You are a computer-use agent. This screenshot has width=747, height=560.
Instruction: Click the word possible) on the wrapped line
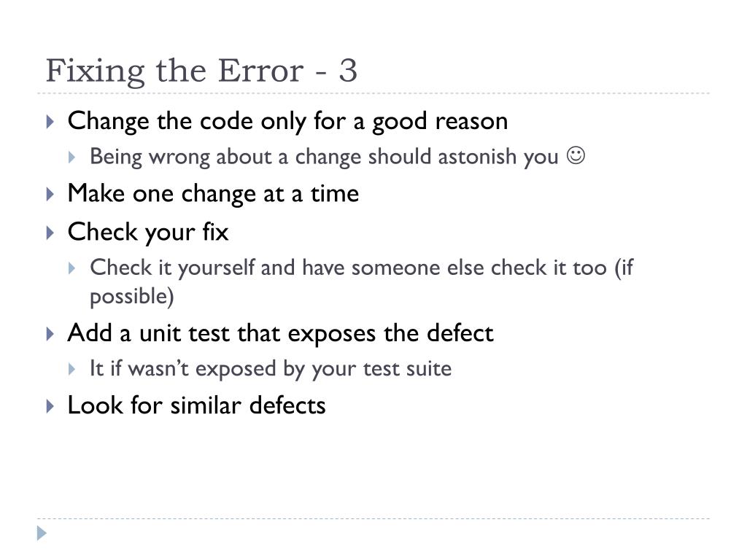(132, 297)
